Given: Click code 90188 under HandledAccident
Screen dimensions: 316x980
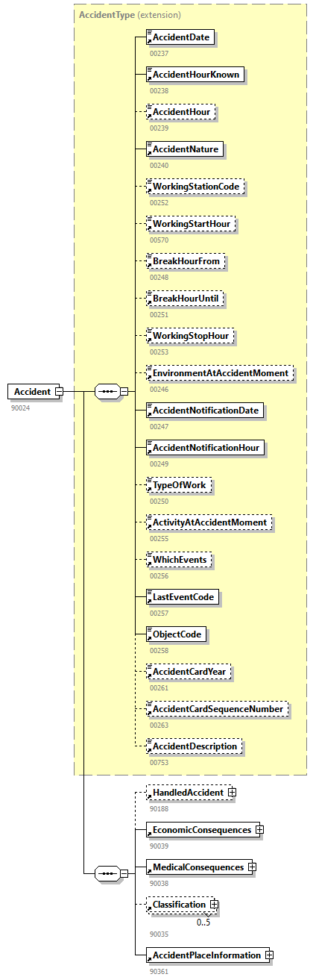Looking at the screenshot, I should click(159, 808).
